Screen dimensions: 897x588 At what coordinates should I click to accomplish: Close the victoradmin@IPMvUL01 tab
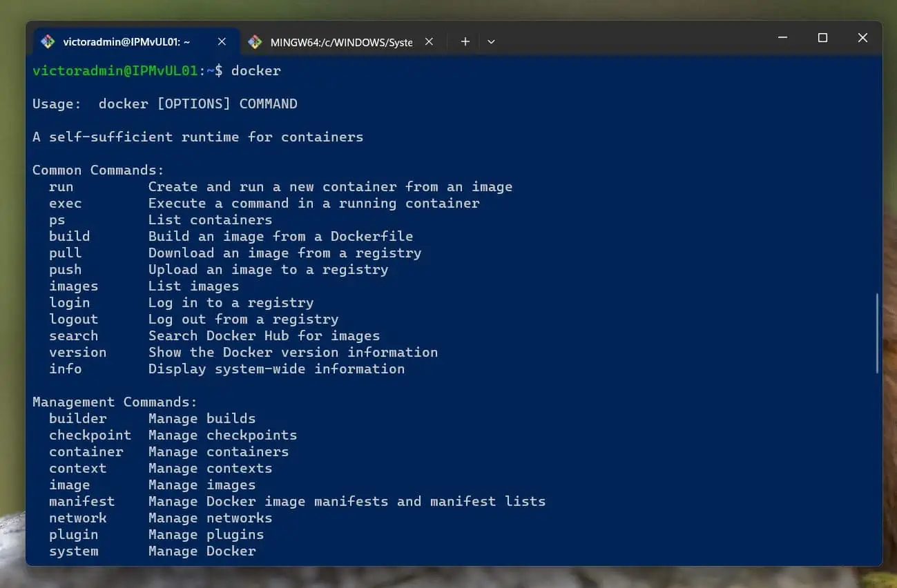222,41
